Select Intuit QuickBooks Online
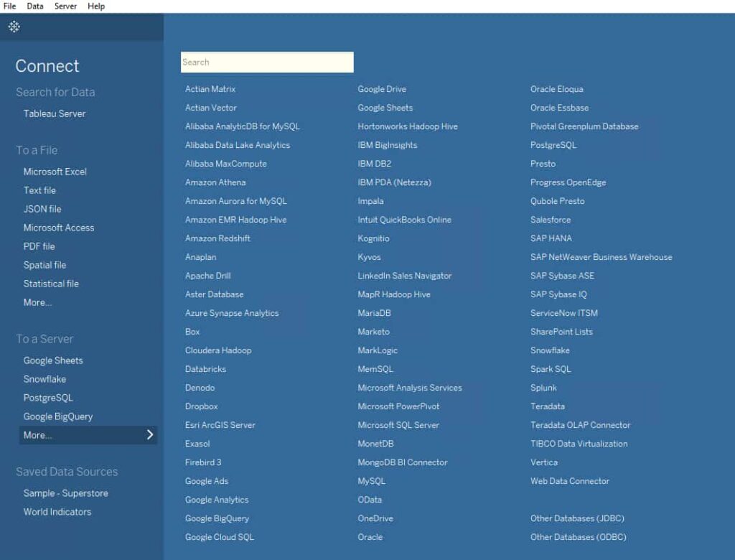The image size is (735, 560). tap(405, 220)
